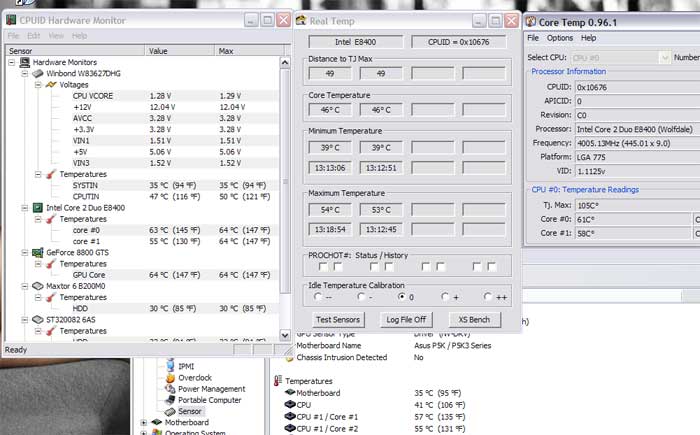Click the vertical scrollbar thumb in Hardware Monitor

click(285, 181)
